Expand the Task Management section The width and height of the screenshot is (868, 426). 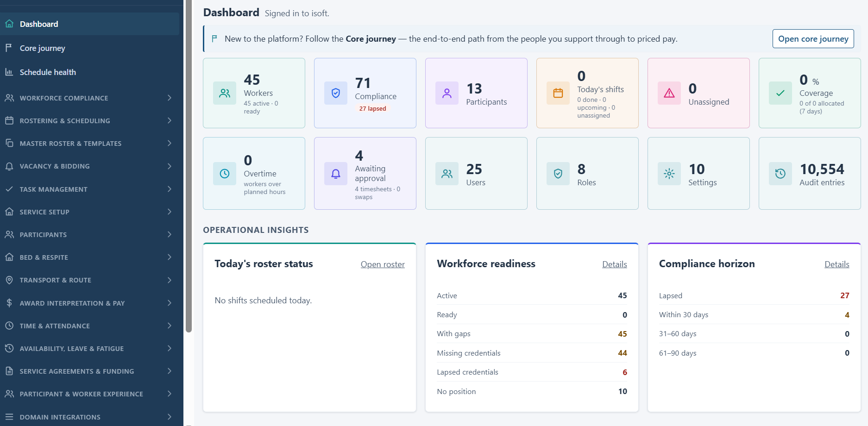click(89, 189)
